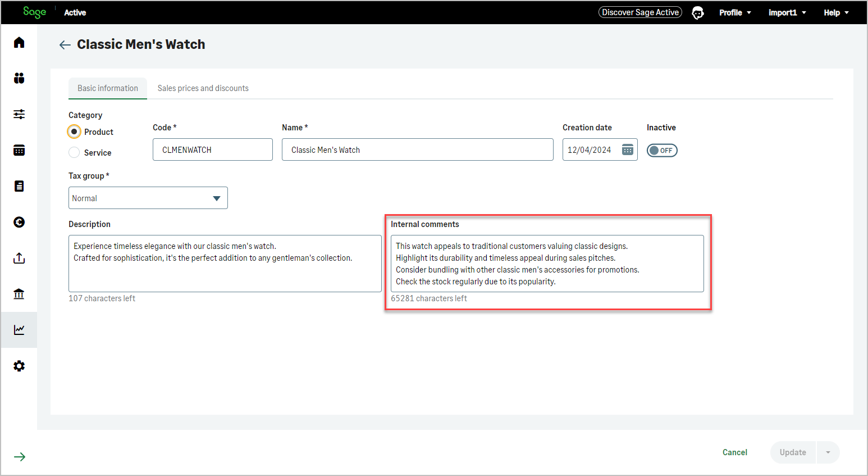Click the 'Active' label in header

pos(75,12)
